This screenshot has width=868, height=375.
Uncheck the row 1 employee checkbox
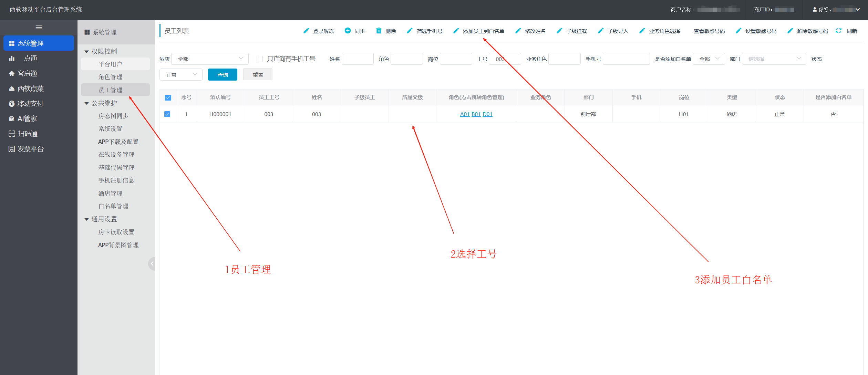click(x=167, y=114)
